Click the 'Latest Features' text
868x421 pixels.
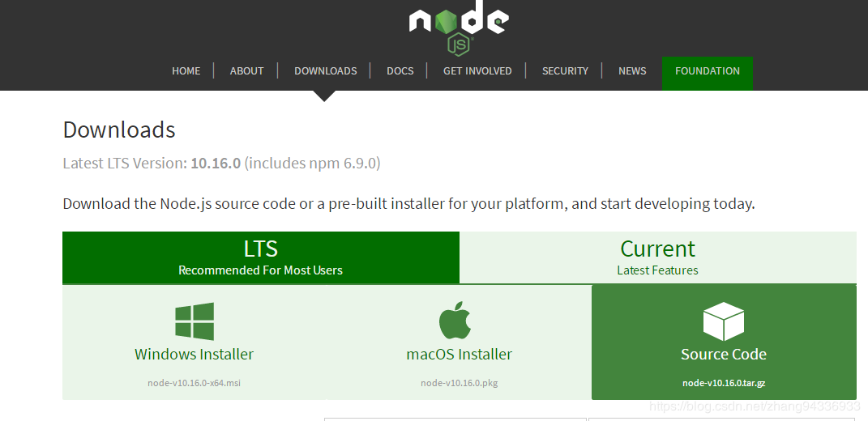(657, 270)
